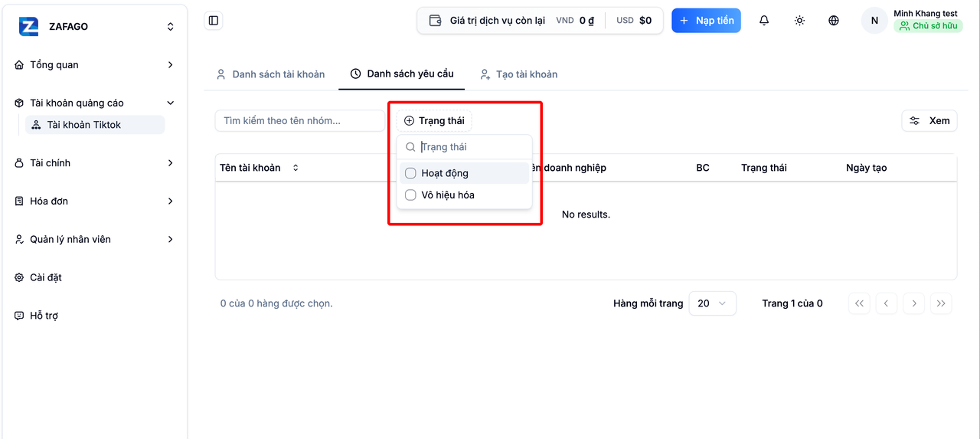This screenshot has height=439, width=980.
Task: Toggle the sidebar panel icon
Action: click(x=214, y=21)
